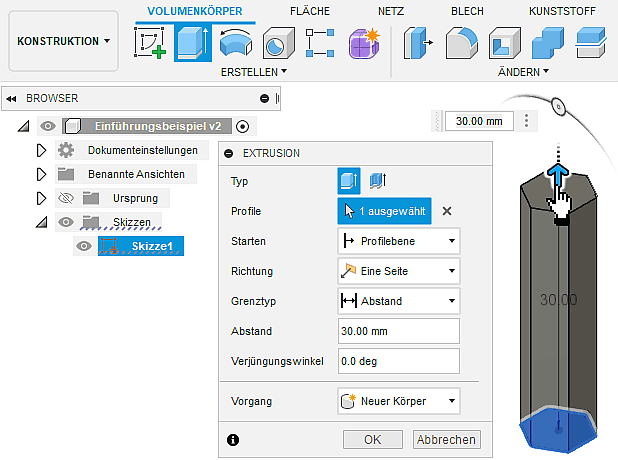Click the Verjüngungswinkel input field
618x460 pixels.
(x=398, y=361)
